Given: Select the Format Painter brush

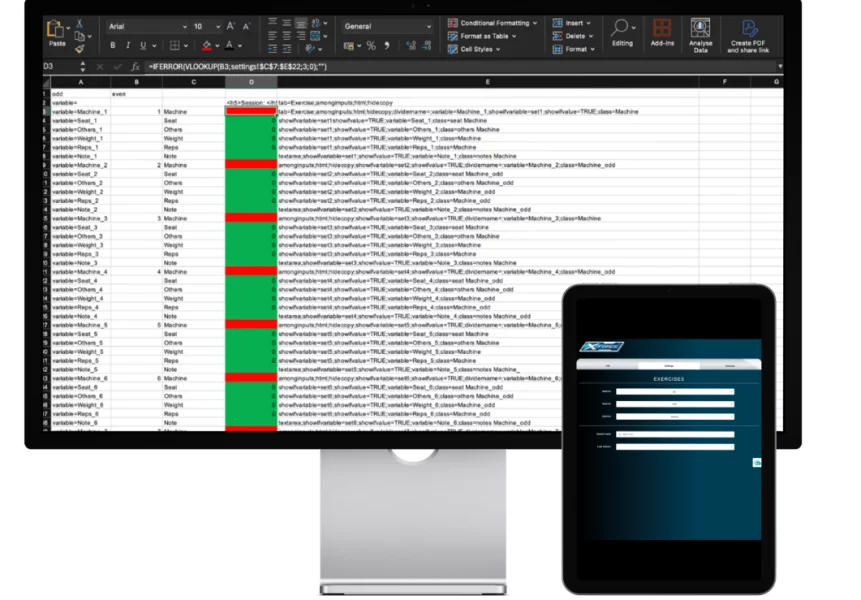Looking at the screenshot, I should pos(80,49).
